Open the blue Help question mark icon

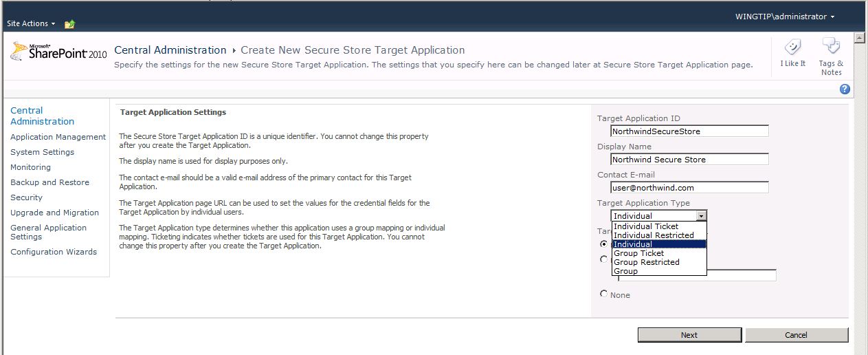click(845, 89)
